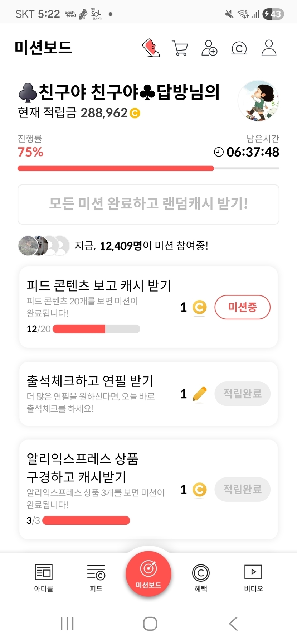Tap the running shoe icon in header
Image resolution: width=297 pixels, height=644 pixels.
(x=151, y=48)
